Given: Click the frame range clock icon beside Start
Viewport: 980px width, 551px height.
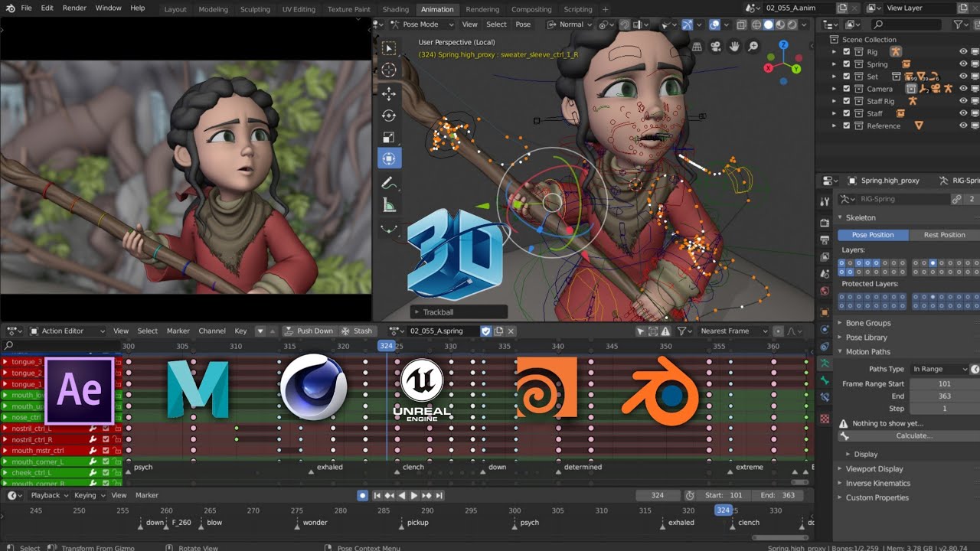Looking at the screenshot, I should 690,495.
